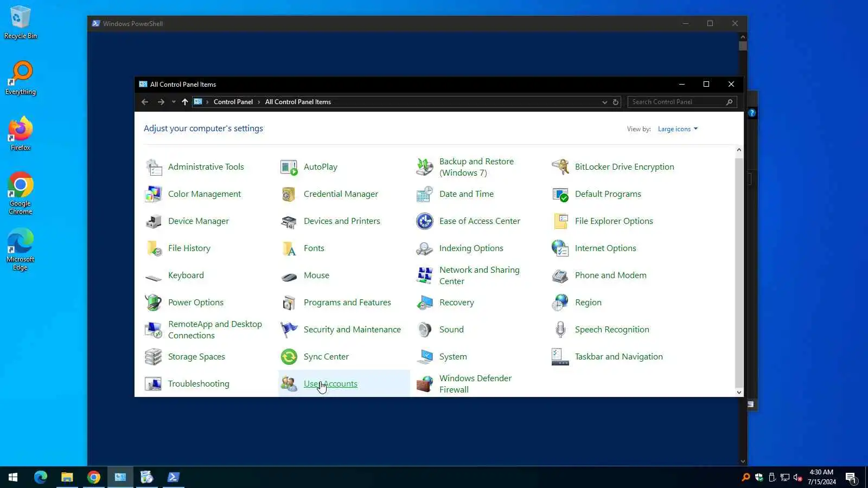Screen dimensions: 868x488
Task: Open RemoteApp and Desktop Connections link
Action: point(215,330)
